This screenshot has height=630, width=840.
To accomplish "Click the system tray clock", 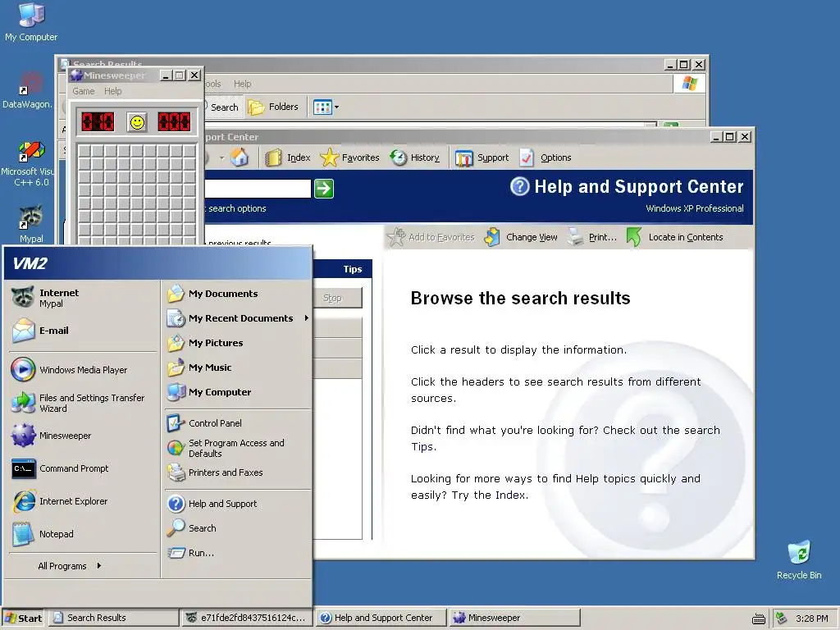I will 811,619.
